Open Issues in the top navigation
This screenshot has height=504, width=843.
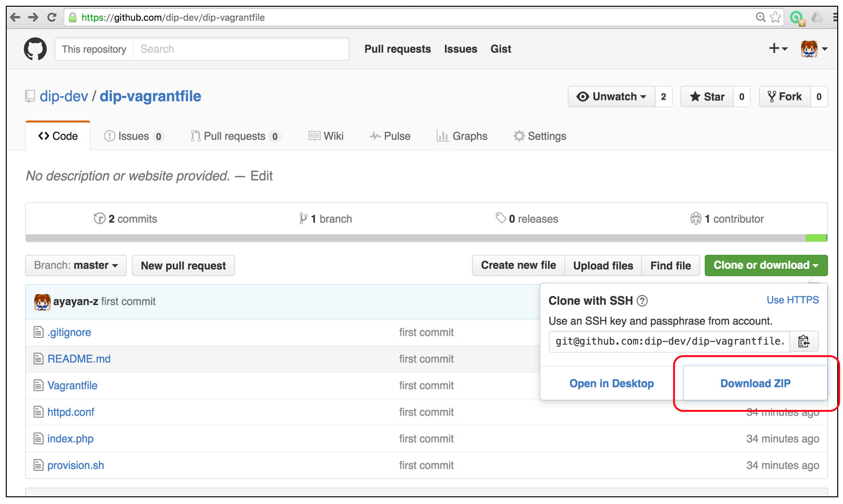pyautogui.click(x=460, y=49)
